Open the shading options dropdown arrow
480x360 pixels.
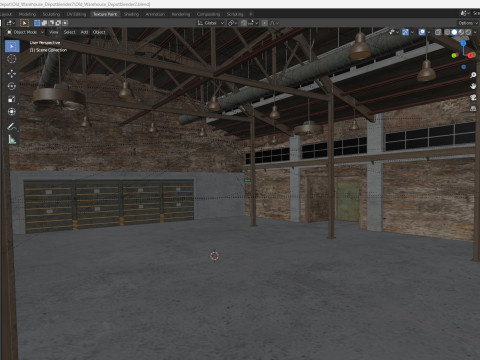click(x=475, y=32)
